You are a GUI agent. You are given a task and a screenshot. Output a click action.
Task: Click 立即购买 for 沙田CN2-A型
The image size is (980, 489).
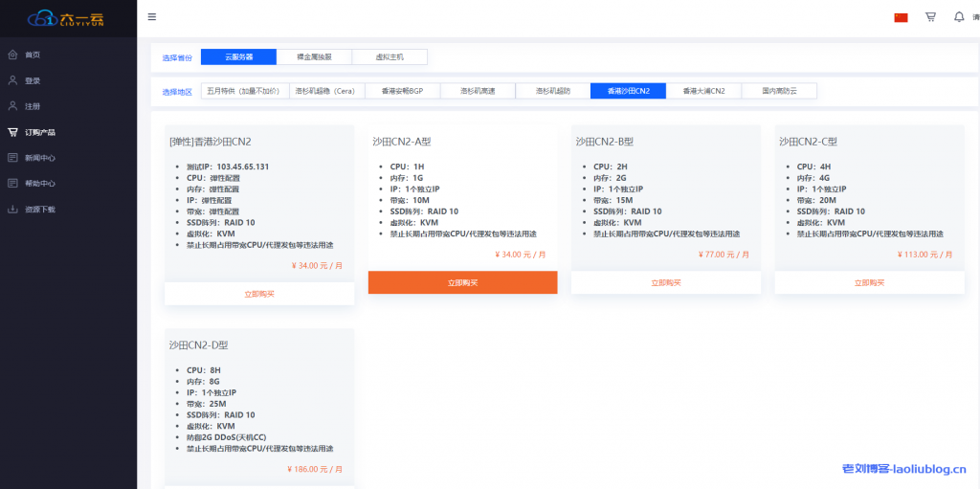pos(462,282)
